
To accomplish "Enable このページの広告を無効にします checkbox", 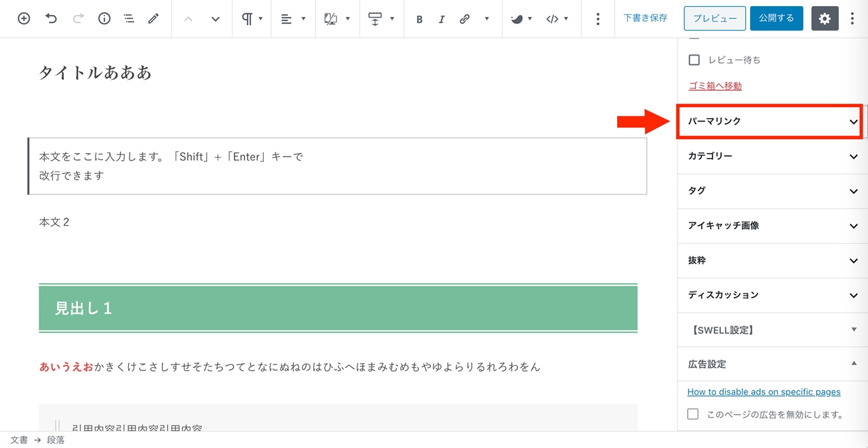I will 693,414.
